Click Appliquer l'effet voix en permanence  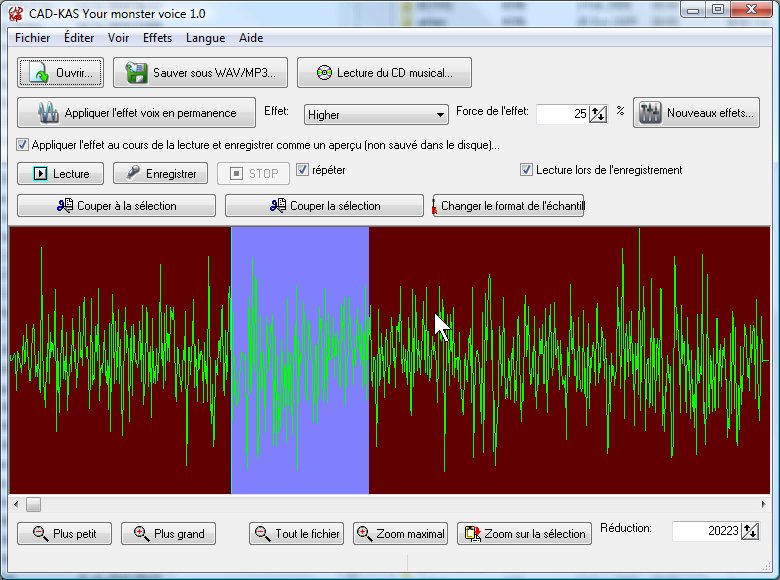click(137, 113)
